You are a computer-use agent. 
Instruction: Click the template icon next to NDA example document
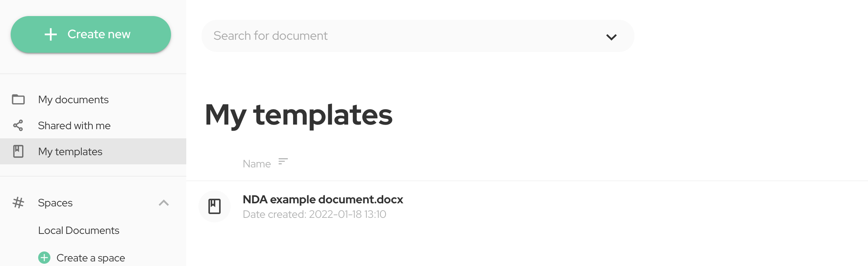click(215, 206)
